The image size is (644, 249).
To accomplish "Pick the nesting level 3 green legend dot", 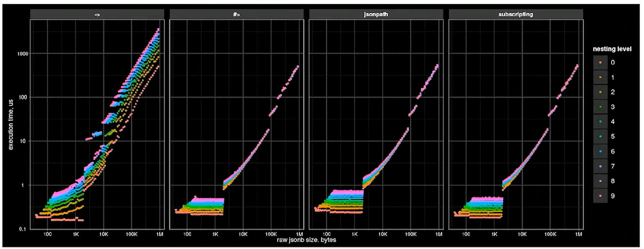I will [601, 107].
